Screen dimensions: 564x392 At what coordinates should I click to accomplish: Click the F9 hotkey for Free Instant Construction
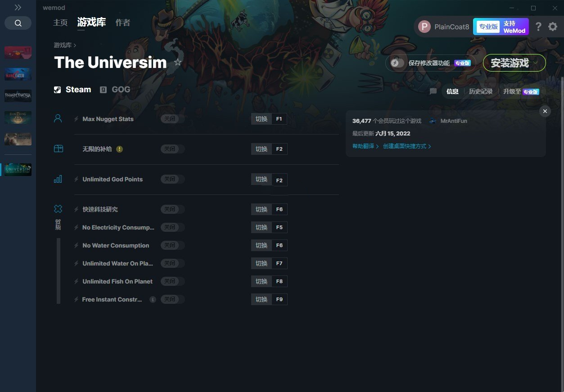(279, 299)
